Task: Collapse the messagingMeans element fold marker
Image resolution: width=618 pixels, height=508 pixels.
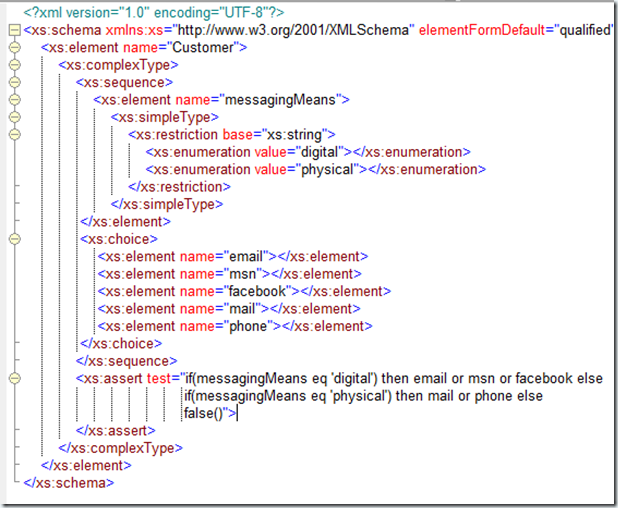Action: 13,100
